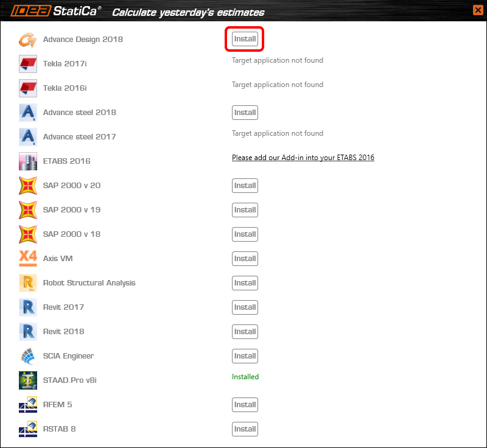Click the IDEA StatiCa logo

(56, 11)
